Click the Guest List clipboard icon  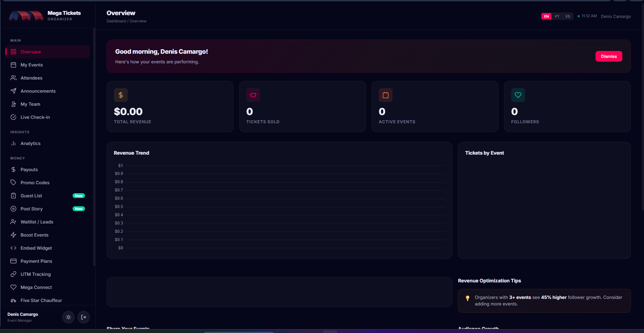(13, 196)
